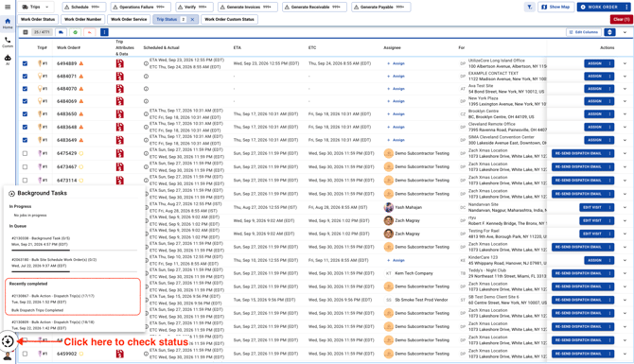
Task: Click info icon in row 6484069
Action: pos(146,101)
